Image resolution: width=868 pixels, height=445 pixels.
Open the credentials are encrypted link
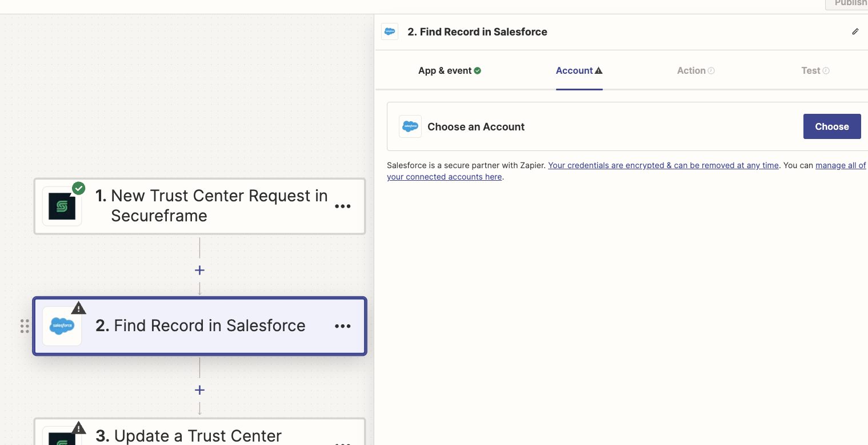point(663,165)
